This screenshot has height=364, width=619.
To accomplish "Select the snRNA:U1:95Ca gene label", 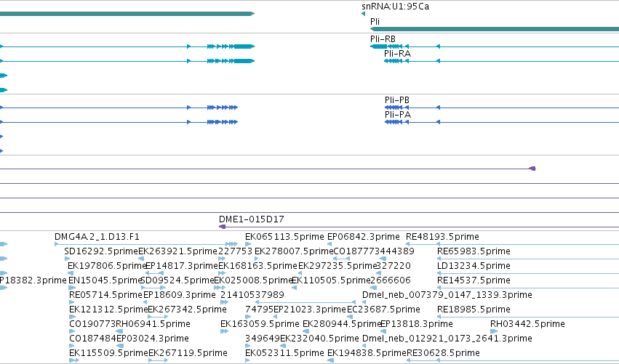I will coord(395,7).
